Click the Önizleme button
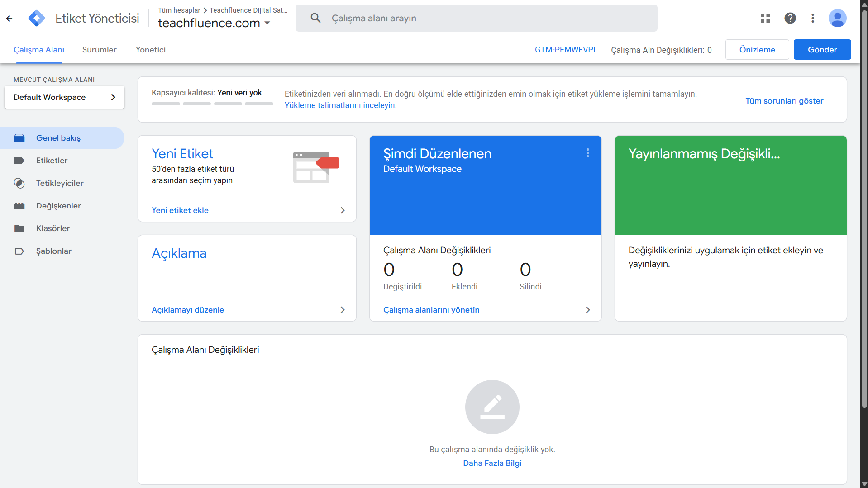The width and height of the screenshot is (868, 488). pos(757,50)
